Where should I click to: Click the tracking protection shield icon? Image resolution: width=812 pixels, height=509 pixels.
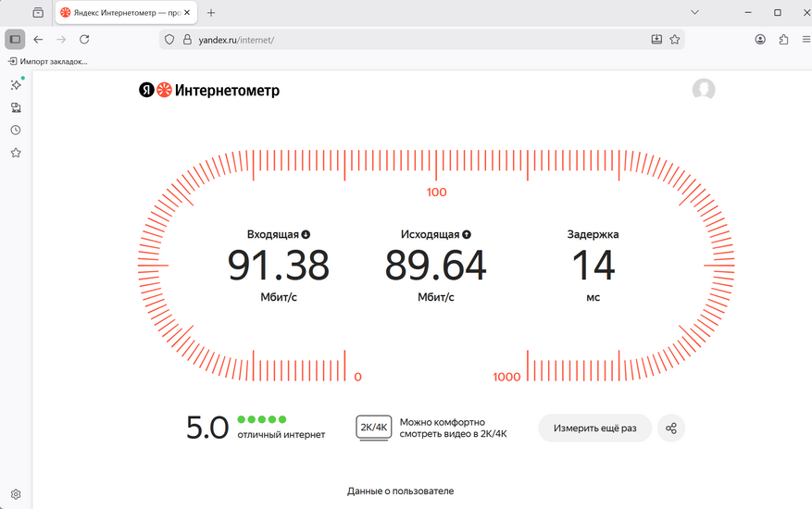[169, 40]
